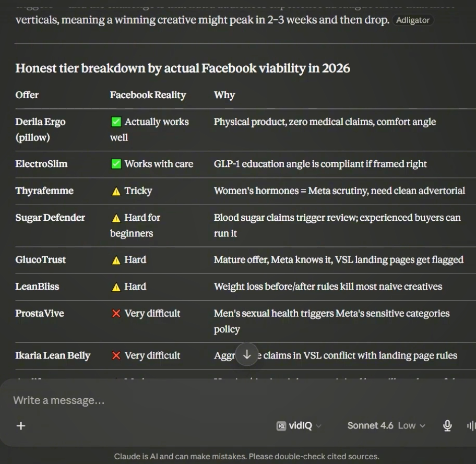This screenshot has width=476, height=464.
Task: Open the Sonnet 4.6 Low model selector
Action: [386, 426]
